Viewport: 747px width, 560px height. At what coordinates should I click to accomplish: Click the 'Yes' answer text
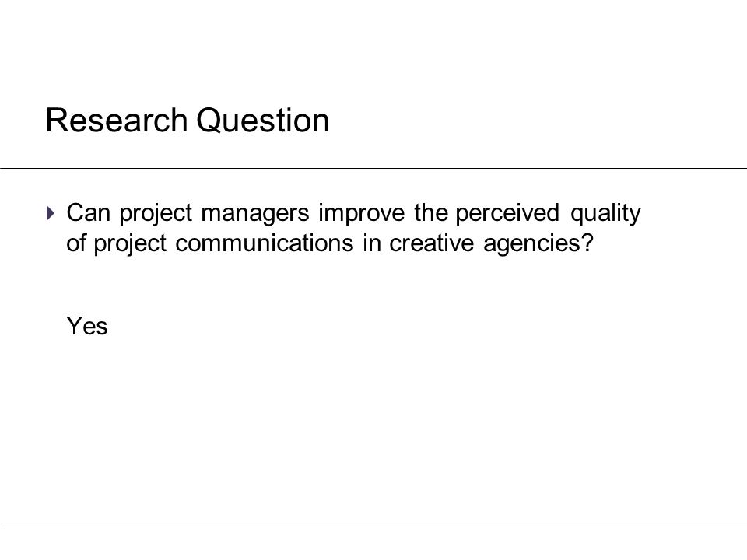pos(87,326)
